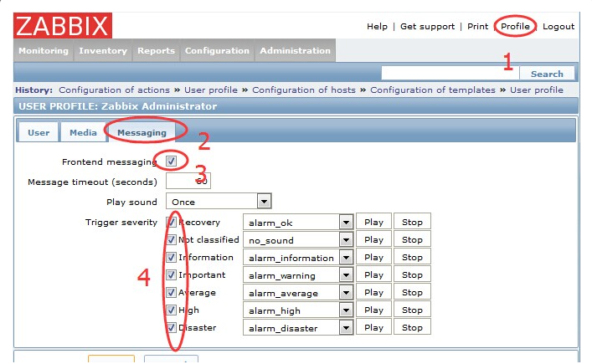The height and width of the screenshot is (364, 592).
Task: Stop the Information alarm sound
Action: click(x=412, y=257)
